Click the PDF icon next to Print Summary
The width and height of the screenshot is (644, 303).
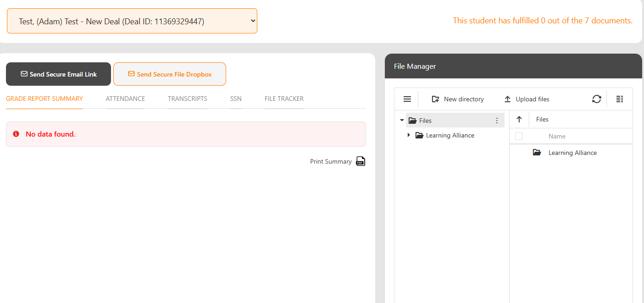361,161
